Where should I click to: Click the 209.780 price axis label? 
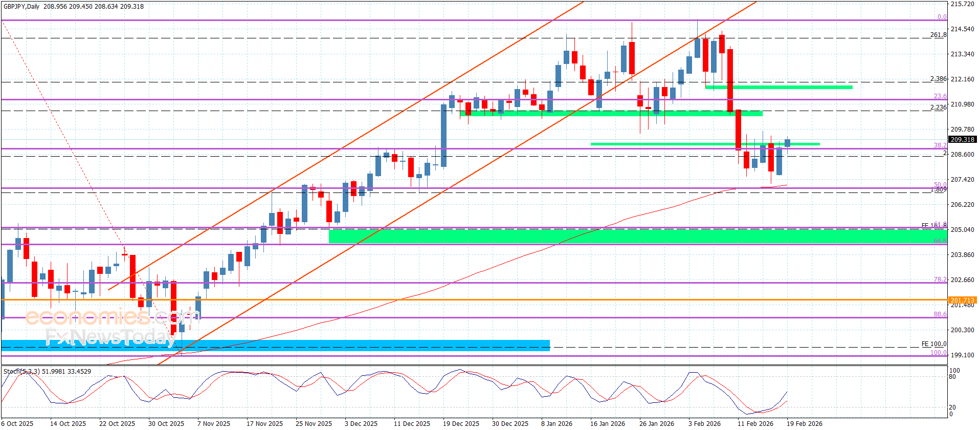(x=962, y=130)
